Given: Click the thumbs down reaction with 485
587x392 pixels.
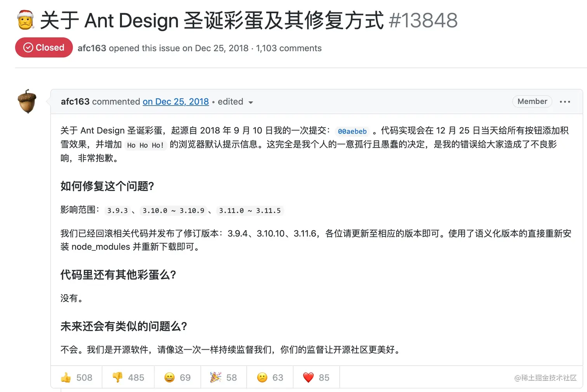Looking at the screenshot, I should (128, 377).
